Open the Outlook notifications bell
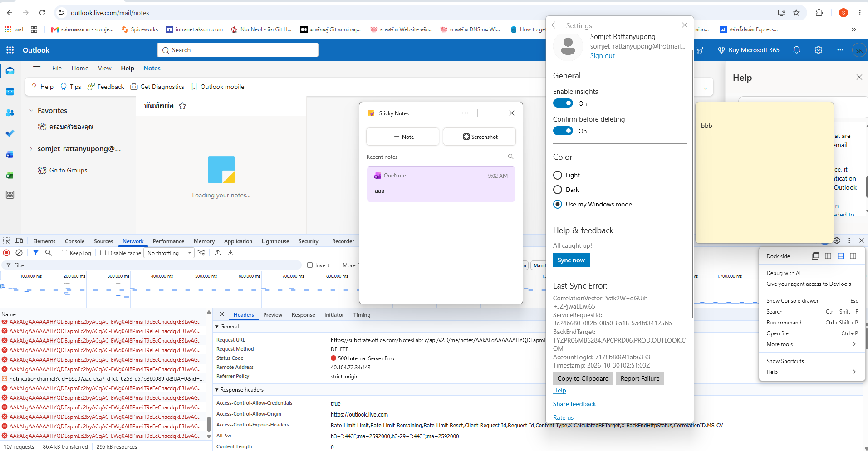 coord(797,50)
